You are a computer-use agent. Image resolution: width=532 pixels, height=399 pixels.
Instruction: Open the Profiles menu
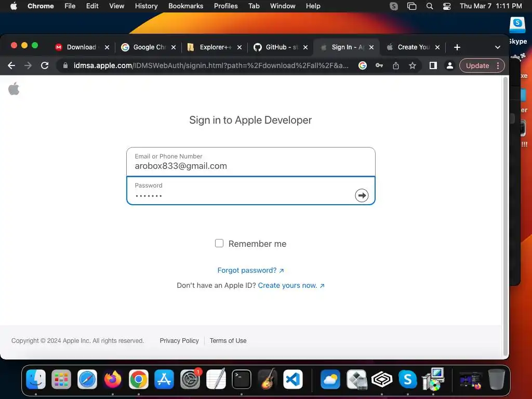pos(225,6)
